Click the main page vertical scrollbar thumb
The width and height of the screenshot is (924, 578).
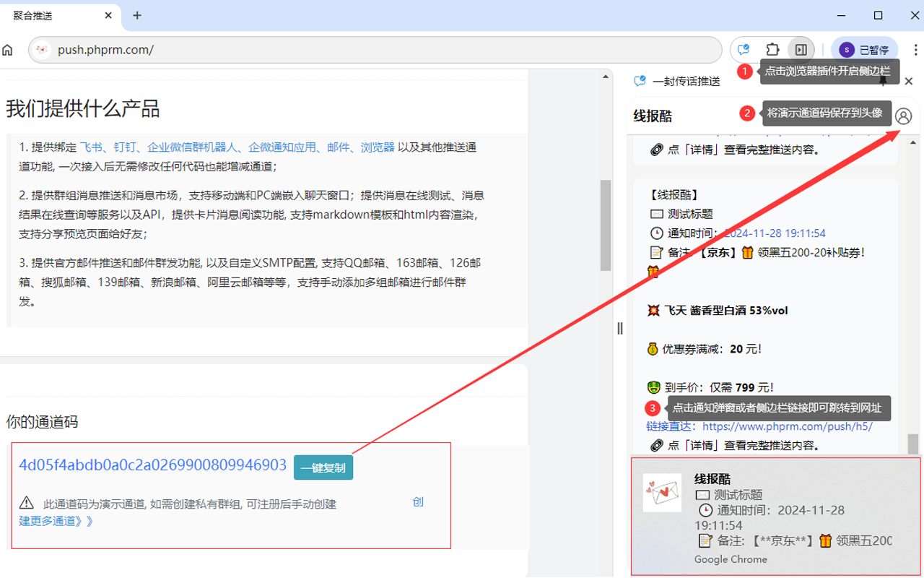606,225
